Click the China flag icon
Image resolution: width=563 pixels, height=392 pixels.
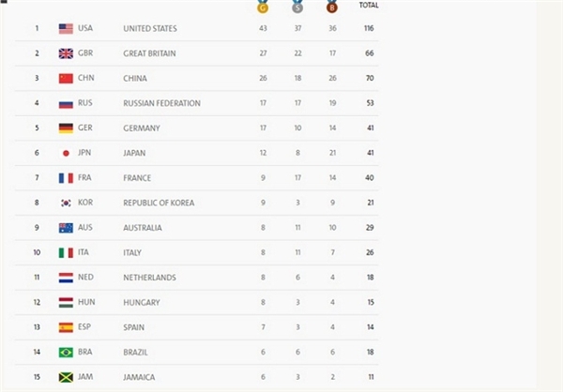click(66, 78)
